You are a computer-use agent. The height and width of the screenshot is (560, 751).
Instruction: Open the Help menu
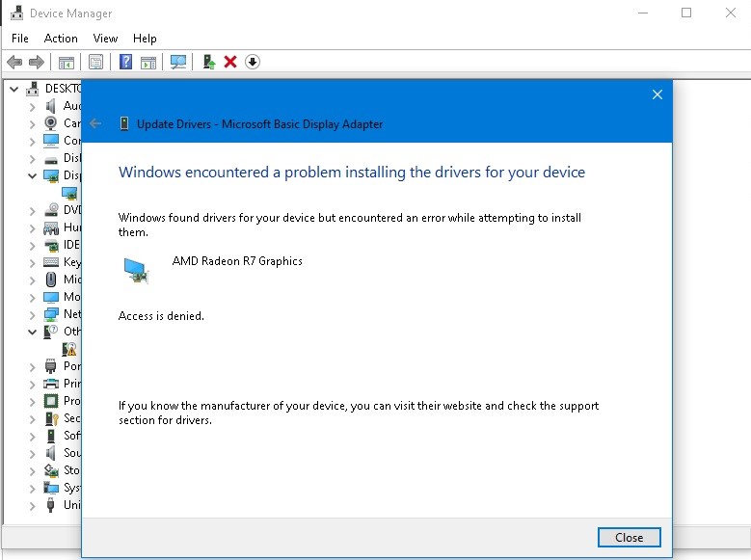[x=145, y=39]
